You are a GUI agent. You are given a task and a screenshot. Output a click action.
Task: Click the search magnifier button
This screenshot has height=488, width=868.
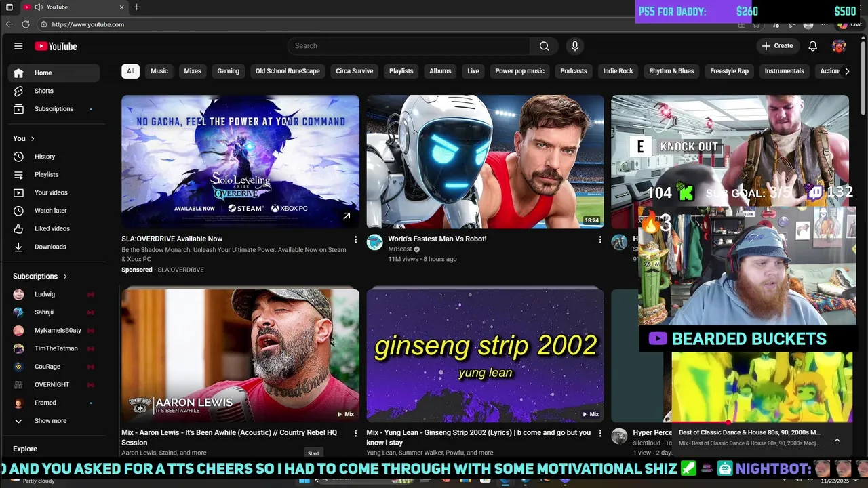click(x=544, y=46)
